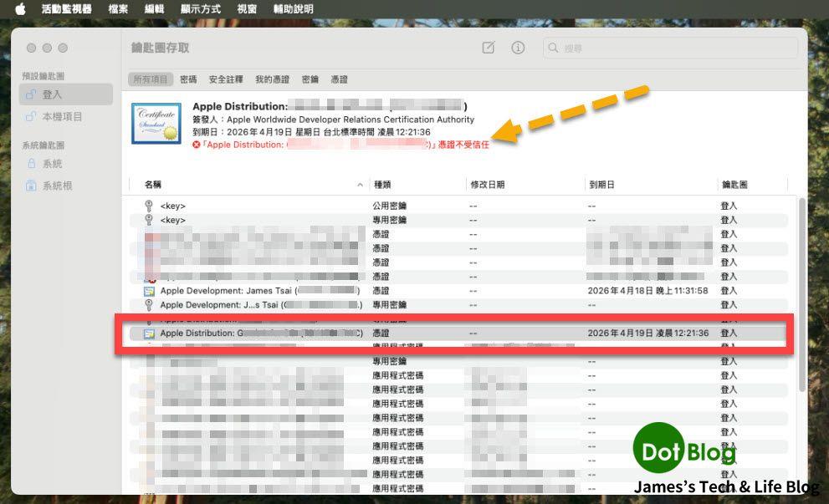The image size is (829, 504).
Task: Switch to the 安全註釋 tab
Action: [x=226, y=79]
